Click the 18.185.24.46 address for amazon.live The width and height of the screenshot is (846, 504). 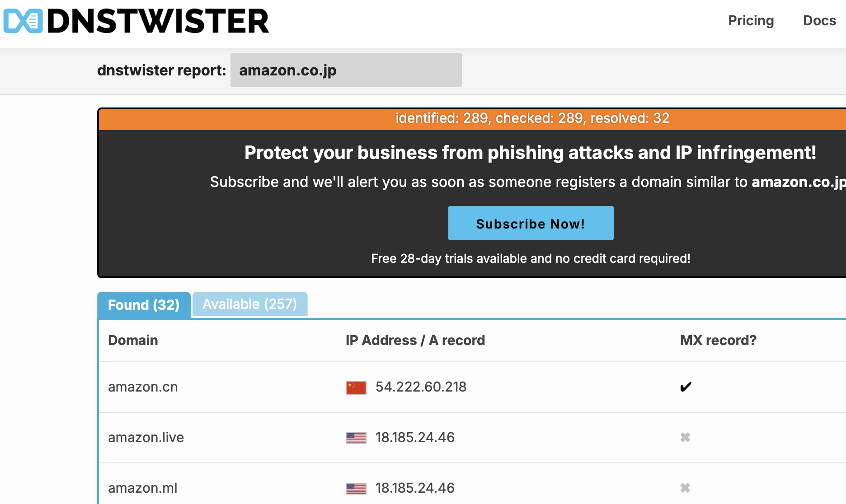(x=415, y=438)
